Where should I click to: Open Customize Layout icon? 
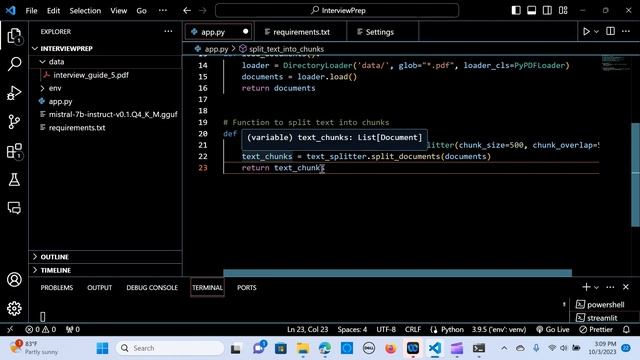tap(563, 10)
